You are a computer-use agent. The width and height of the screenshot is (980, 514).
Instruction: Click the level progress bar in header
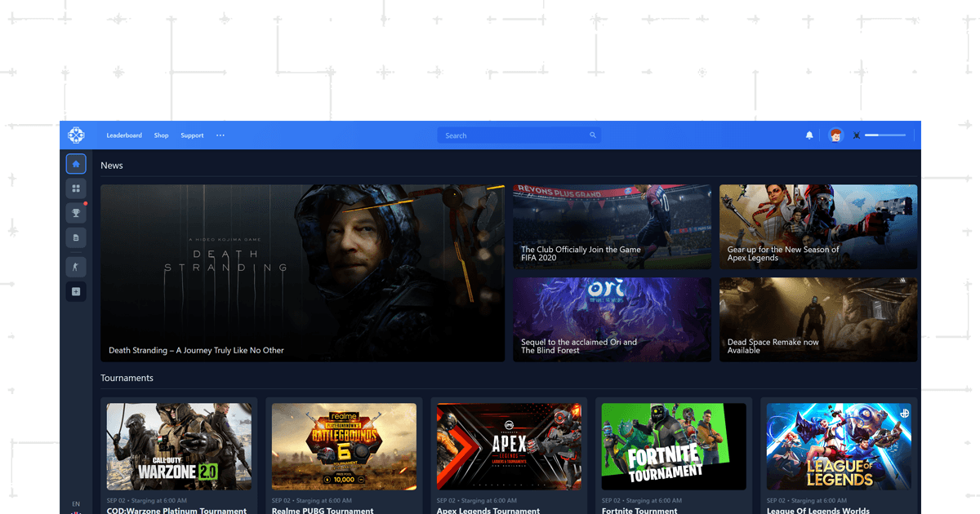tap(885, 135)
